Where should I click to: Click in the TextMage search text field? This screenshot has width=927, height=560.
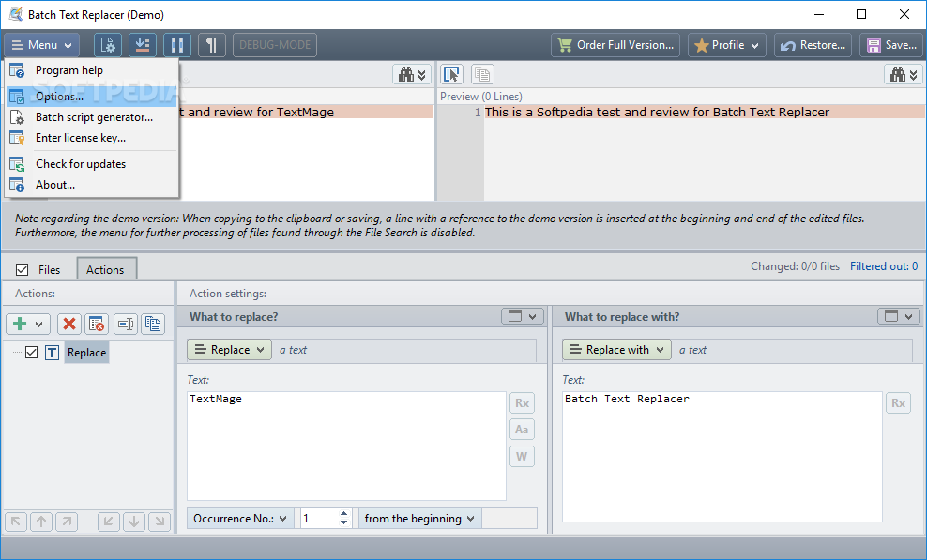tap(346, 446)
